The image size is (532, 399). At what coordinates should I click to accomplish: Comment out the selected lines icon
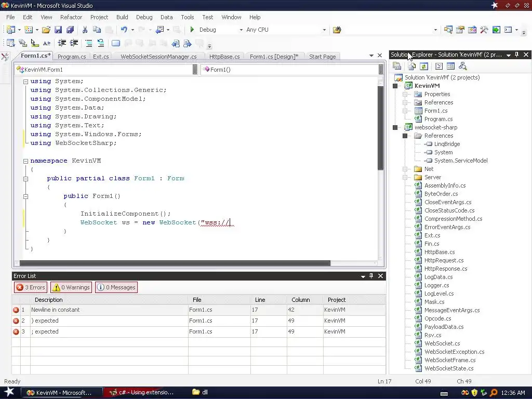coord(89,43)
